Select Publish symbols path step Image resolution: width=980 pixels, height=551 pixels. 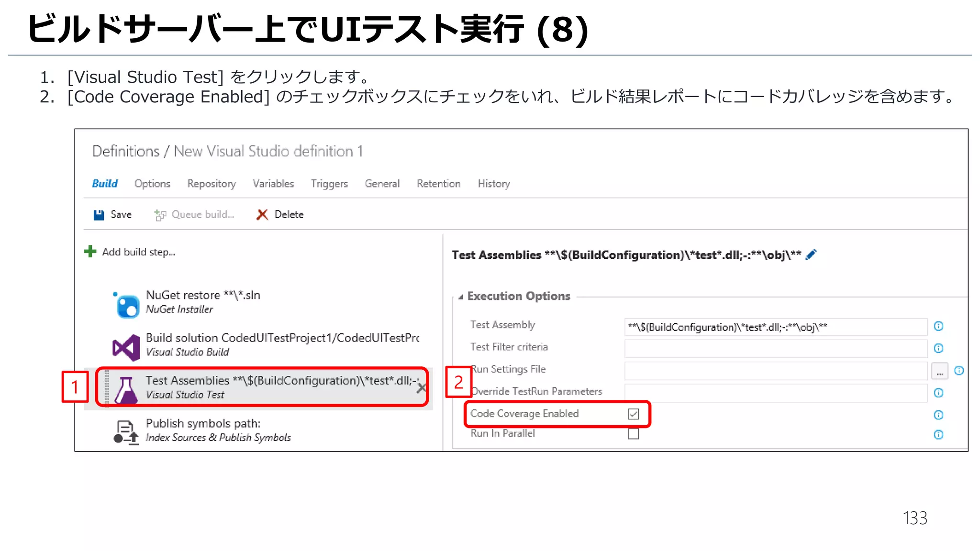pos(203,423)
